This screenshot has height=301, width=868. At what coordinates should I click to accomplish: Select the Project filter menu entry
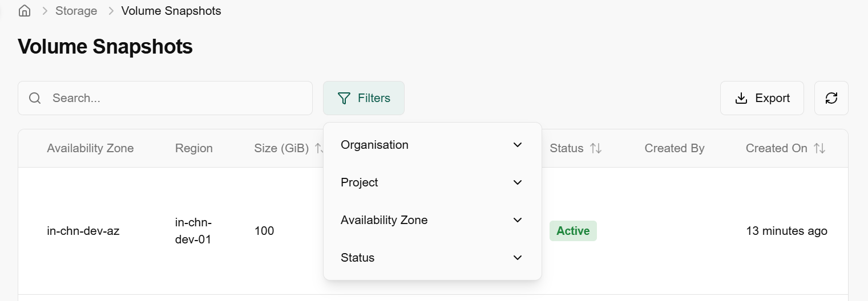[360, 182]
